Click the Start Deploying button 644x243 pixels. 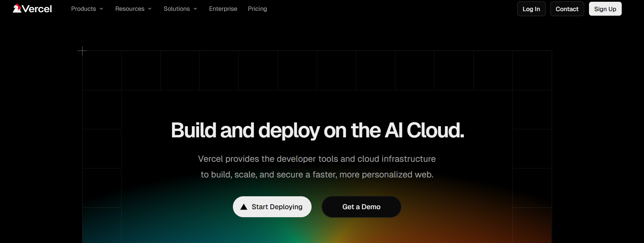(272, 207)
